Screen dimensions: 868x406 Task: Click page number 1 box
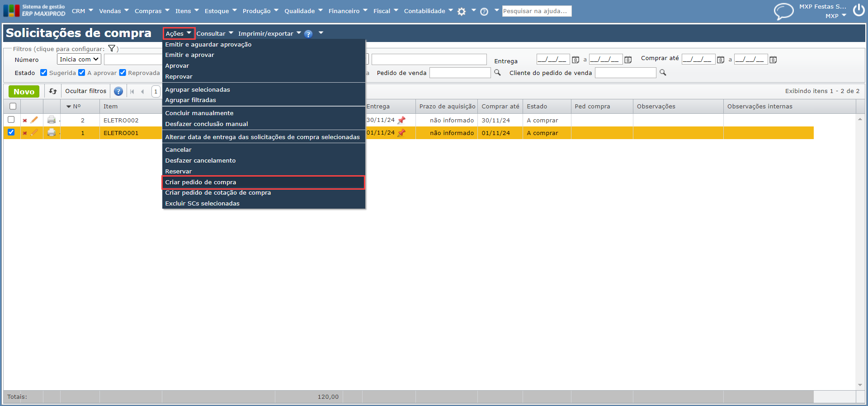[x=156, y=92]
